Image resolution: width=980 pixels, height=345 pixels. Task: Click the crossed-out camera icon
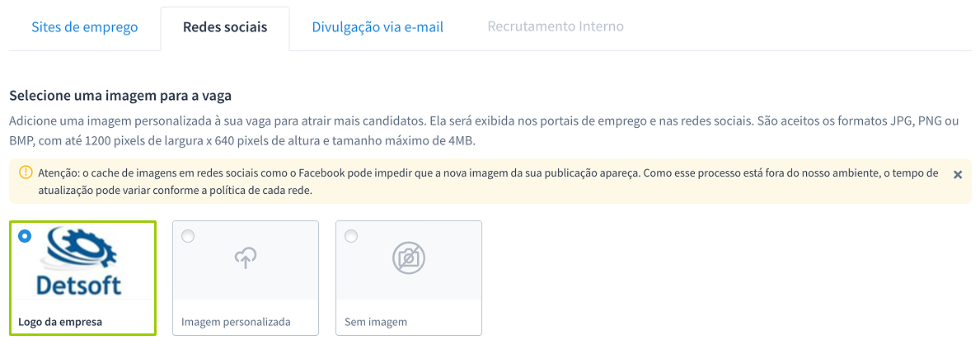[x=409, y=258]
